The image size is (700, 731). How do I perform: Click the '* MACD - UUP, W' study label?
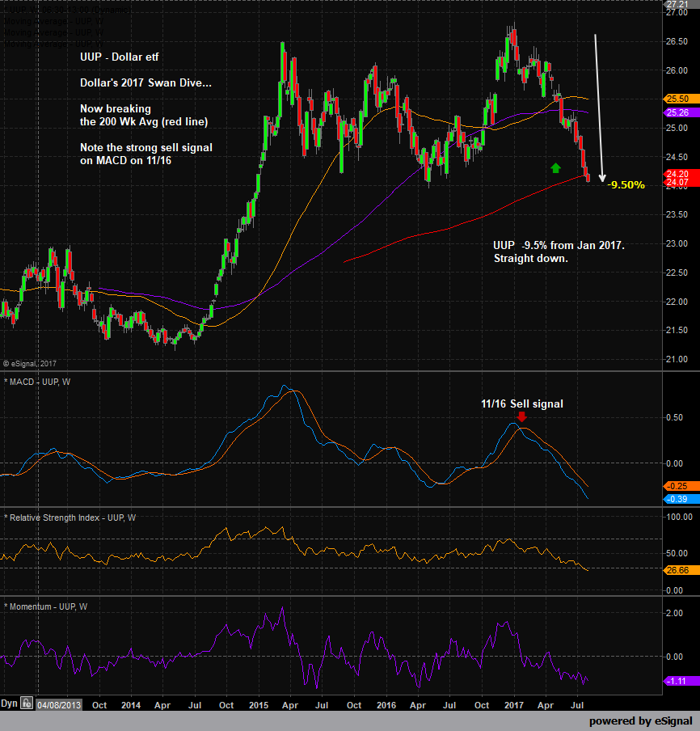[x=37, y=382]
